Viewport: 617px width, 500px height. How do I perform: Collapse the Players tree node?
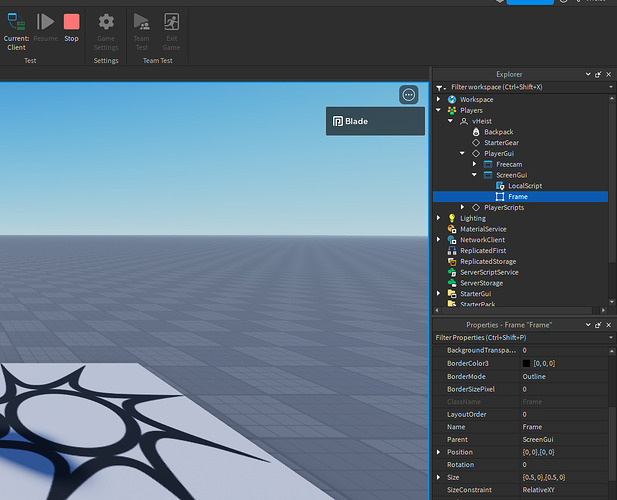click(439, 111)
